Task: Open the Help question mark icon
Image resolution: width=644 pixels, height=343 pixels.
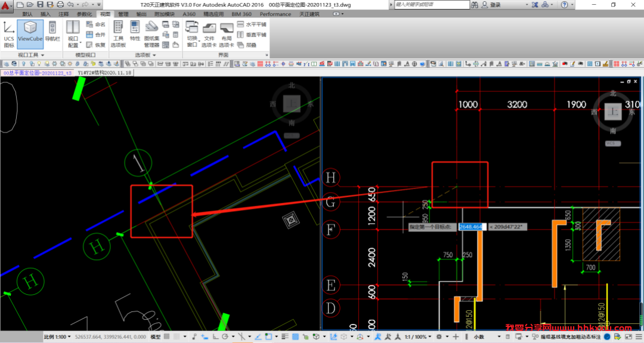Action: click(565, 5)
